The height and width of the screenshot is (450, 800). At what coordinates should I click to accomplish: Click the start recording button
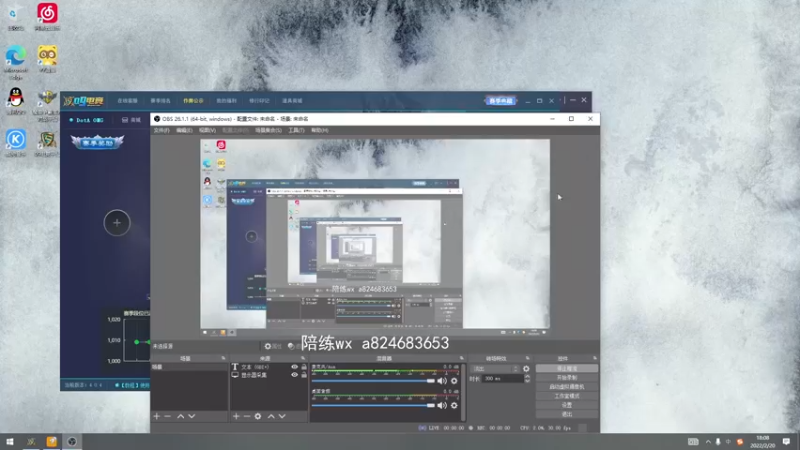click(567, 378)
